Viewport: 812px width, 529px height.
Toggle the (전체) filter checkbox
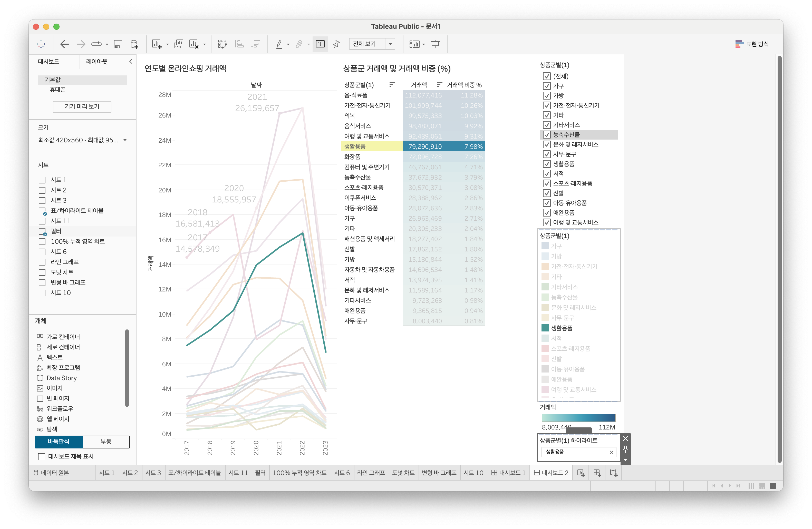pyautogui.click(x=547, y=76)
